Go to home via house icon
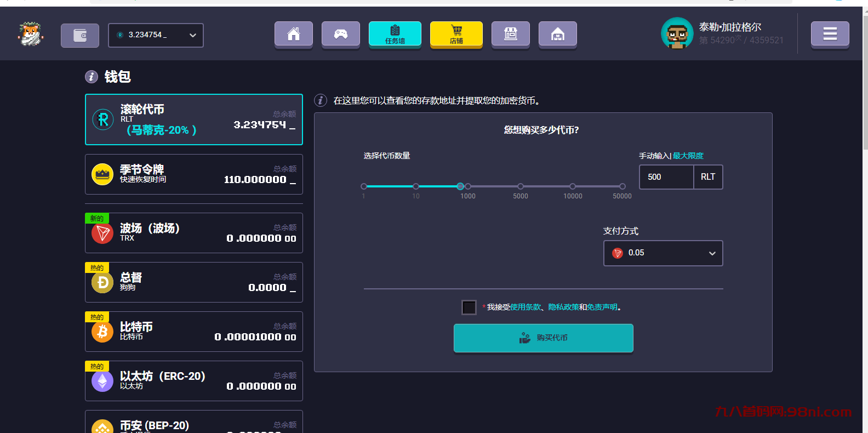The width and height of the screenshot is (868, 433). pos(294,35)
